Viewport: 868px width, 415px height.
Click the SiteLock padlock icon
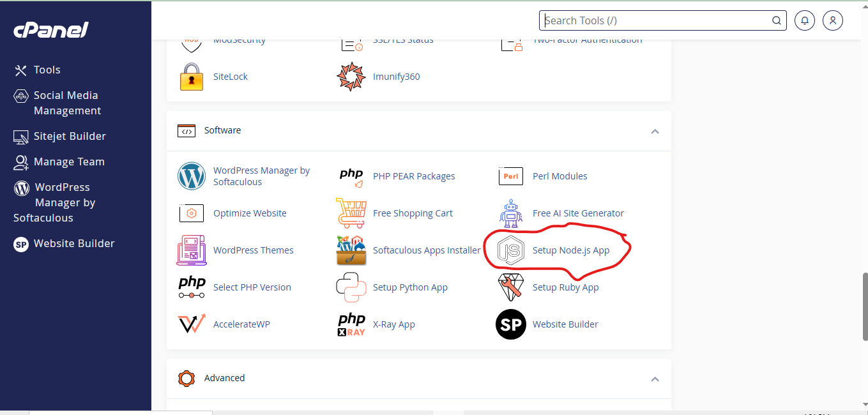coord(191,76)
